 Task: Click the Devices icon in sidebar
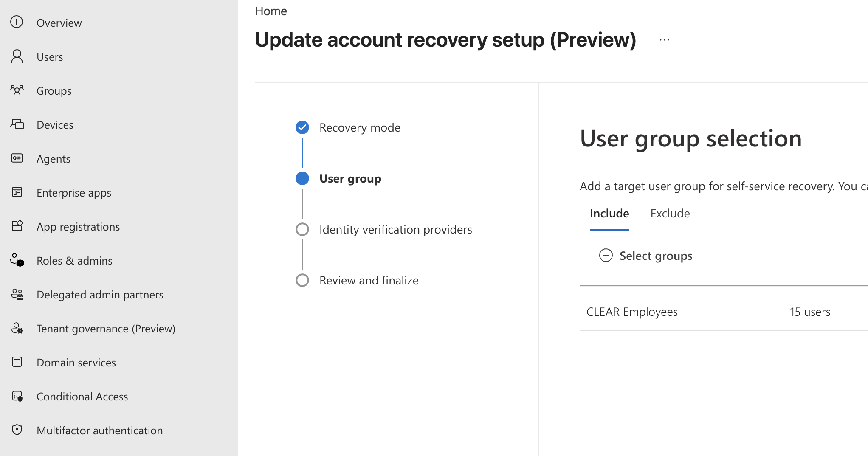[17, 124]
